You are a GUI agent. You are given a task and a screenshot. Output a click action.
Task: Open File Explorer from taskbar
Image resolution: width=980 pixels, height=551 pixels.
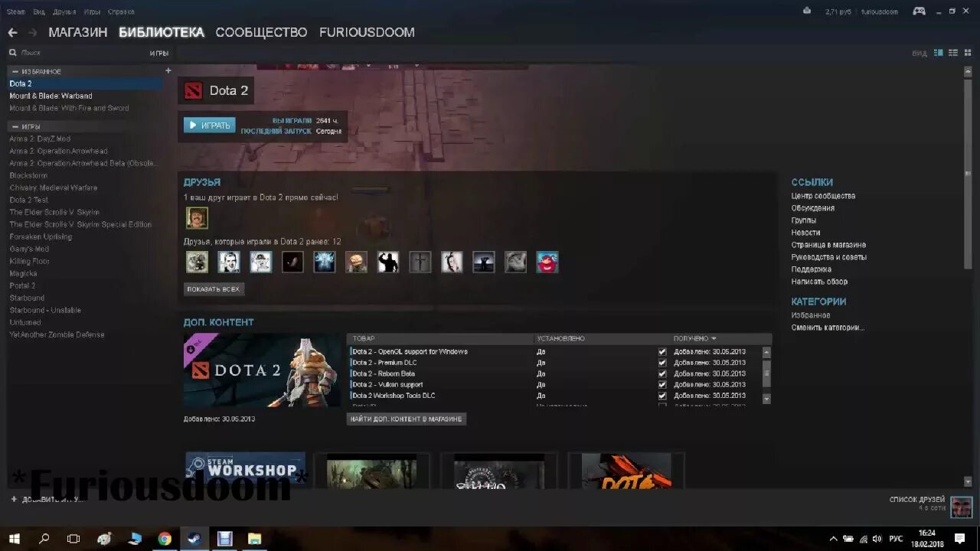click(254, 539)
